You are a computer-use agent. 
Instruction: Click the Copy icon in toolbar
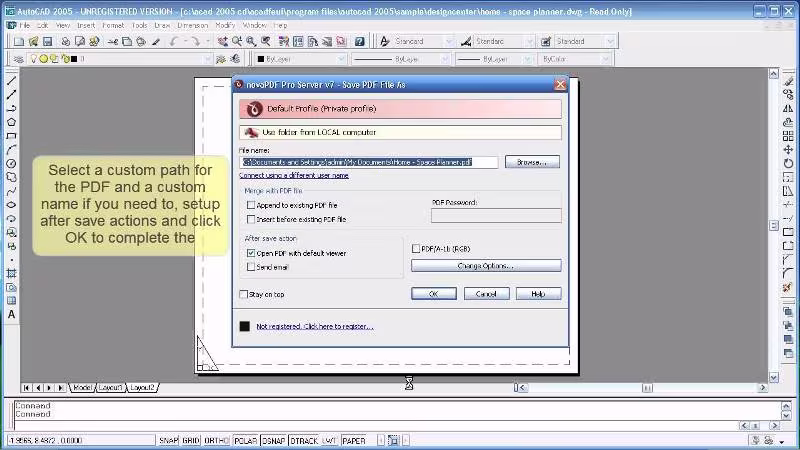(x=127, y=41)
